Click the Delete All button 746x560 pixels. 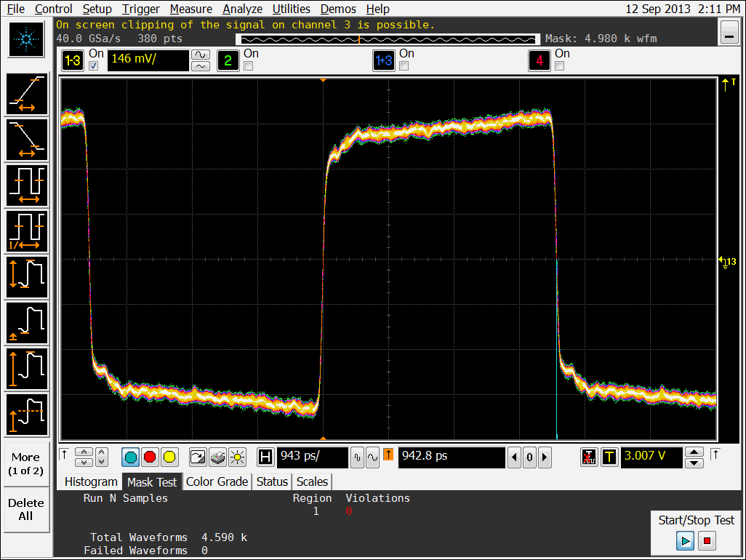click(25, 509)
